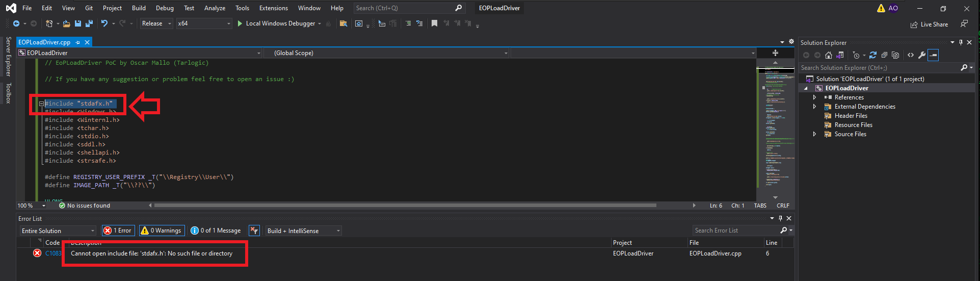Open Properties wrench icon in Solution Explorer
The height and width of the screenshot is (281, 980).
tap(922, 55)
